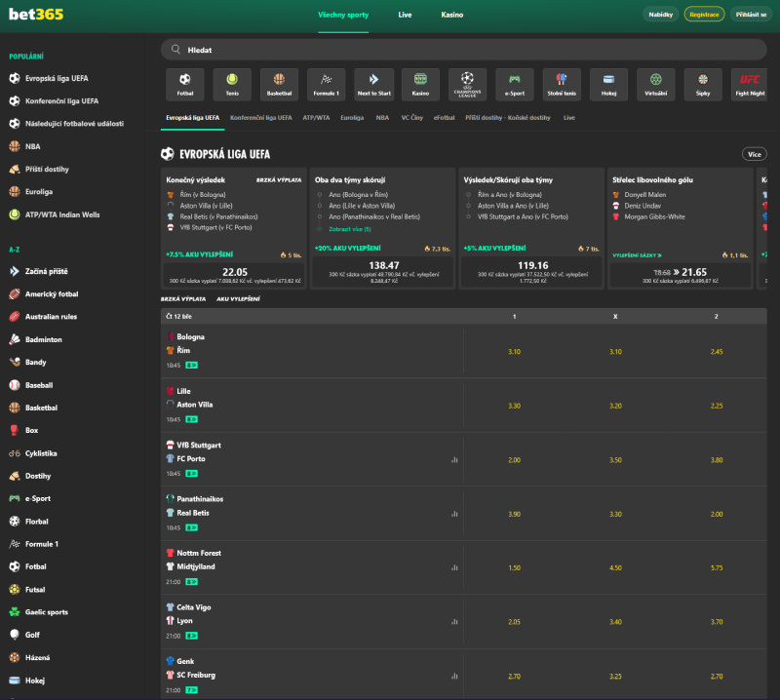Select the Hokej icon in the sports strip
The image size is (780, 700).
(x=608, y=84)
